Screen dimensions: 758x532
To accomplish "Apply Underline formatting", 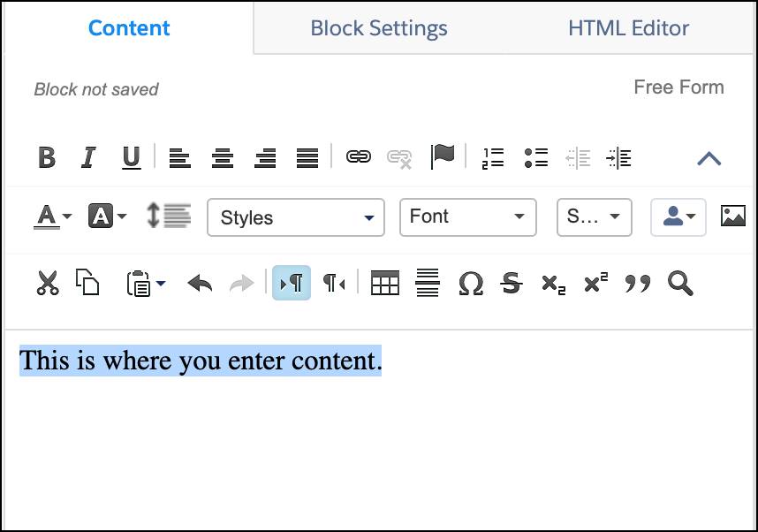I will click(x=131, y=157).
